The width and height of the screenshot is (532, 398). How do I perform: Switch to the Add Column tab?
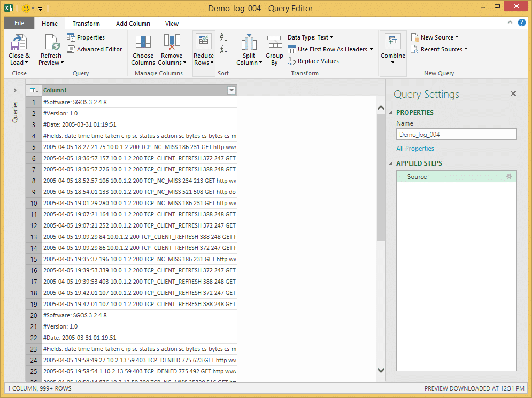[x=133, y=24]
